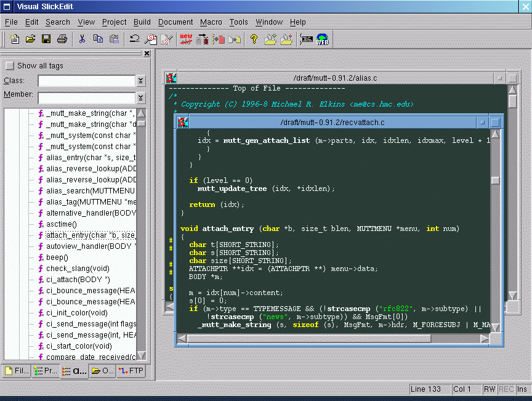Click the debug bug icon in toolbar
This screenshot has width=532, height=401.
coord(202,39)
